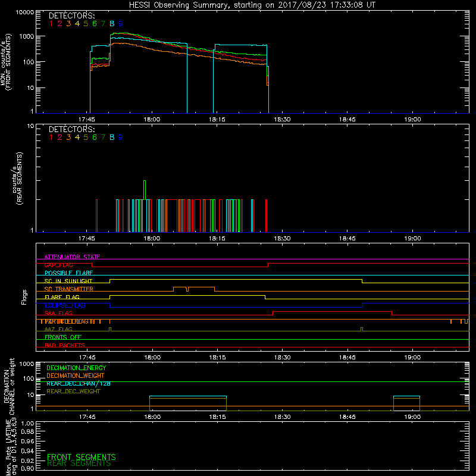Select detector 5 legend in front segments panel
The width and height of the screenshot is (476, 476).
pos(86,24)
